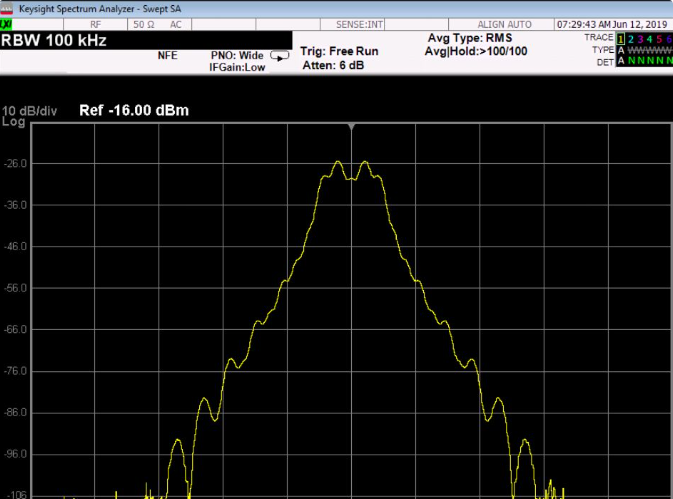Click the ALIGN AUTO status cell
The width and height of the screenshot is (673, 499).
coord(504,24)
